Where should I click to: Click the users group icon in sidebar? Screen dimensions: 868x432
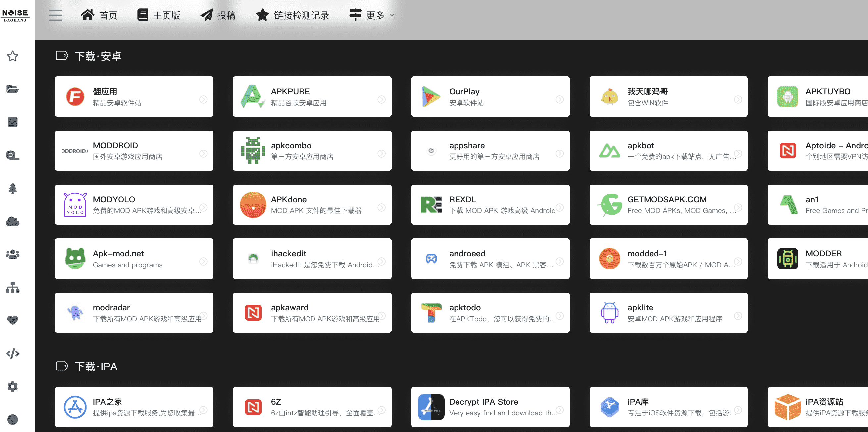[13, 254]
